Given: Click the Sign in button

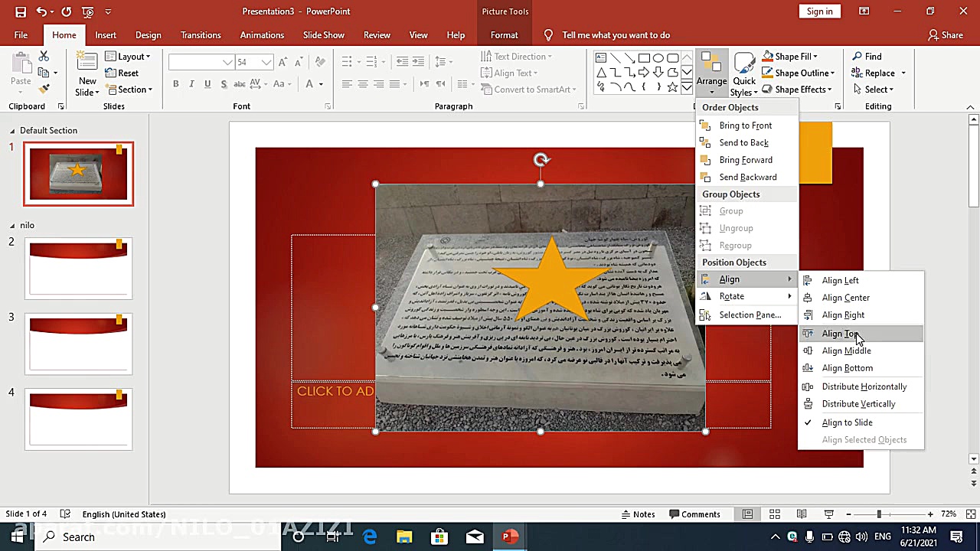Looking at the screenshot, I should click(x=819, y=11).
